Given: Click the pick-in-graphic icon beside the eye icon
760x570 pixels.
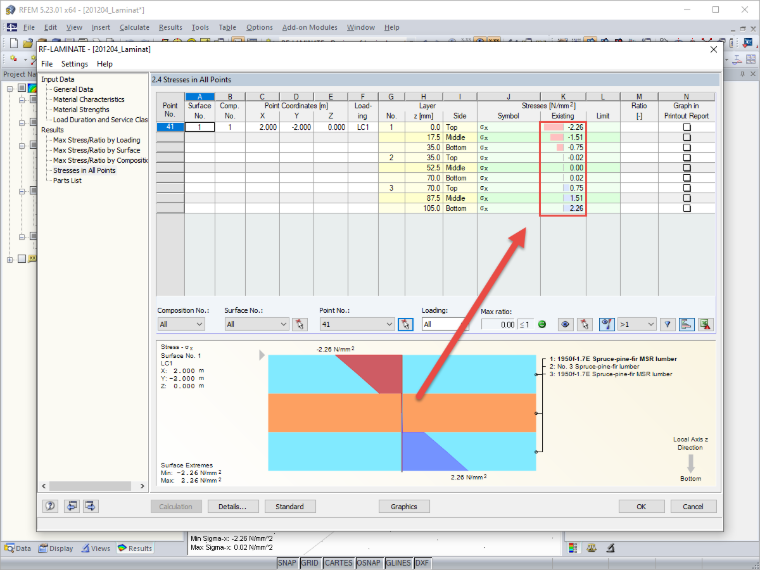Looking at the screenshot, I should click(585, 324).
